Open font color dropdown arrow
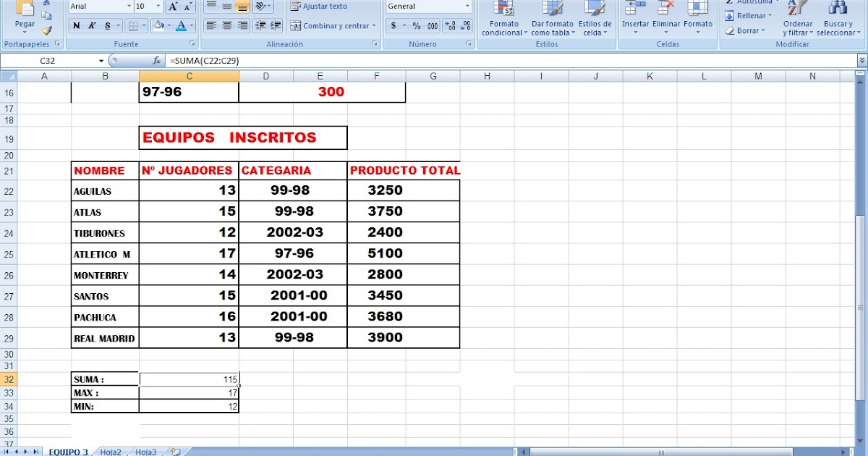The height and width of the screenshot is (456, 868). click(191, 26)
